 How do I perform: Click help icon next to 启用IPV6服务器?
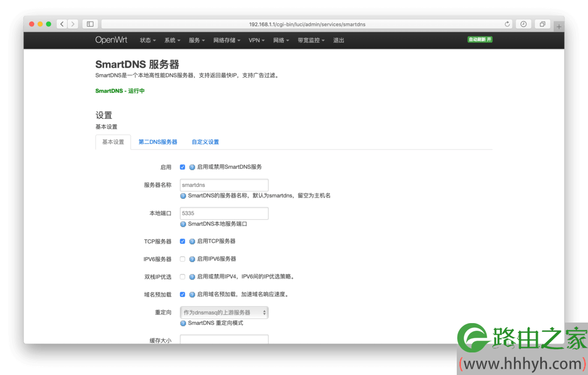192,259
